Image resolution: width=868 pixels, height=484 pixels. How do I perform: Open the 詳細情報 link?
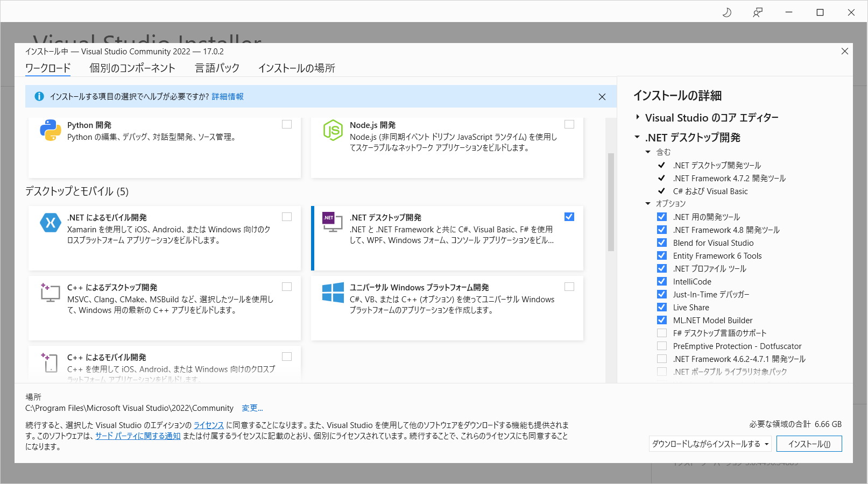(x=228, y=97)
